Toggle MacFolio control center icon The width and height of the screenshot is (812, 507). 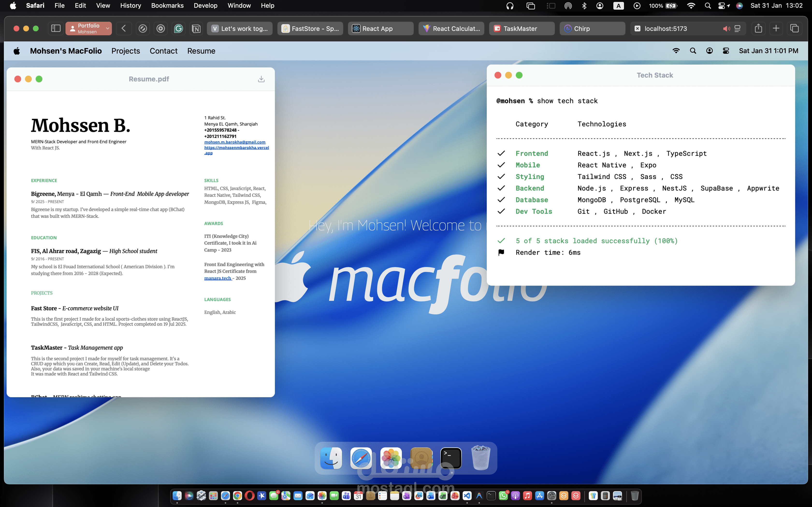(x=726, y=51)
